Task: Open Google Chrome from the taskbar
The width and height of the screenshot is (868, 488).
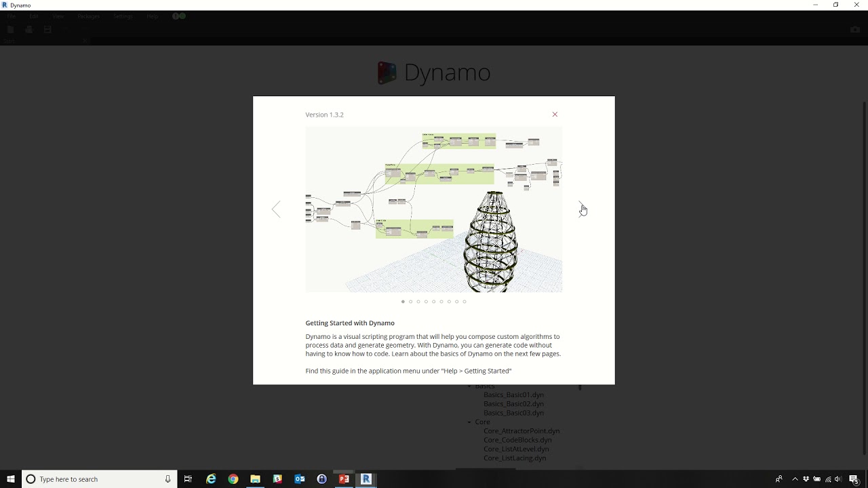Action: [x=233, y=479]
